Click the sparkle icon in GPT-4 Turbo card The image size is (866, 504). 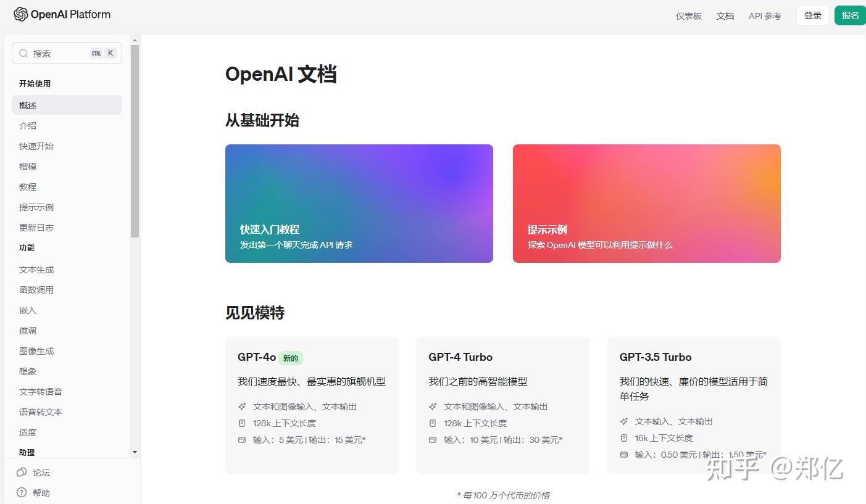pyautogui.click(x=433, y=407)
